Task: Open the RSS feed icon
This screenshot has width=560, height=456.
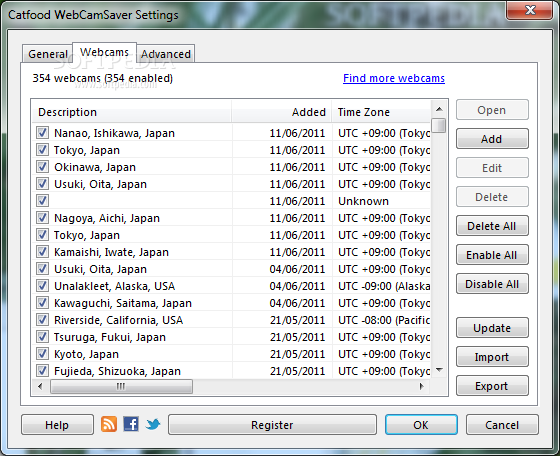Action: (x=109, y=424)
